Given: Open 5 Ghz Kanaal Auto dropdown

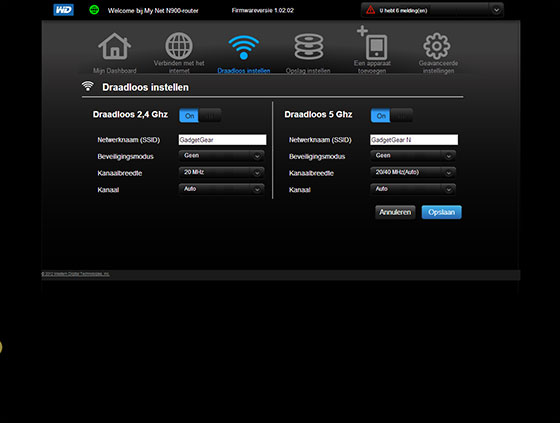Looking at the screenshot, I should pos(413,189).
